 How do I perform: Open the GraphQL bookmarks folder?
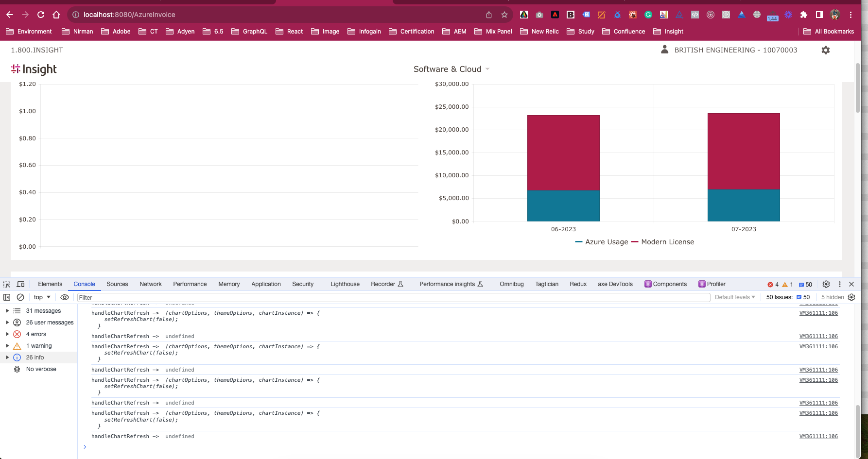point(249,32)
